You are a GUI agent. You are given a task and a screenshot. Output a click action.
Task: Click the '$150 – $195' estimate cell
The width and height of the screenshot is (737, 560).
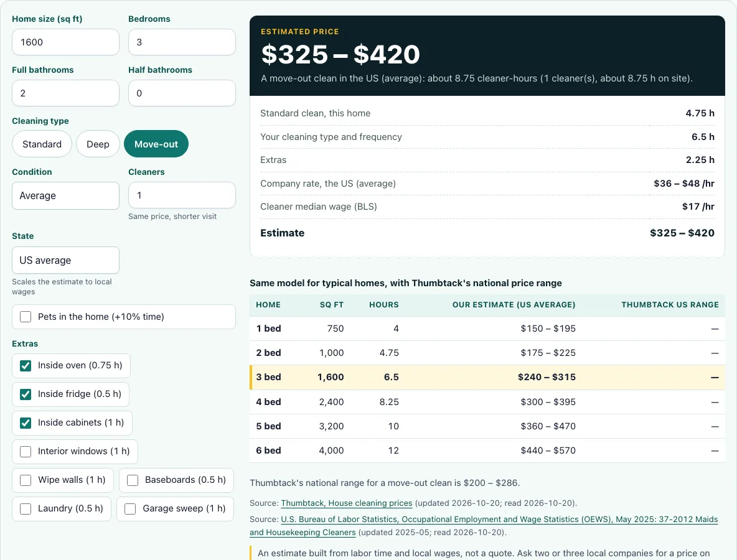(x=548, y=329)
